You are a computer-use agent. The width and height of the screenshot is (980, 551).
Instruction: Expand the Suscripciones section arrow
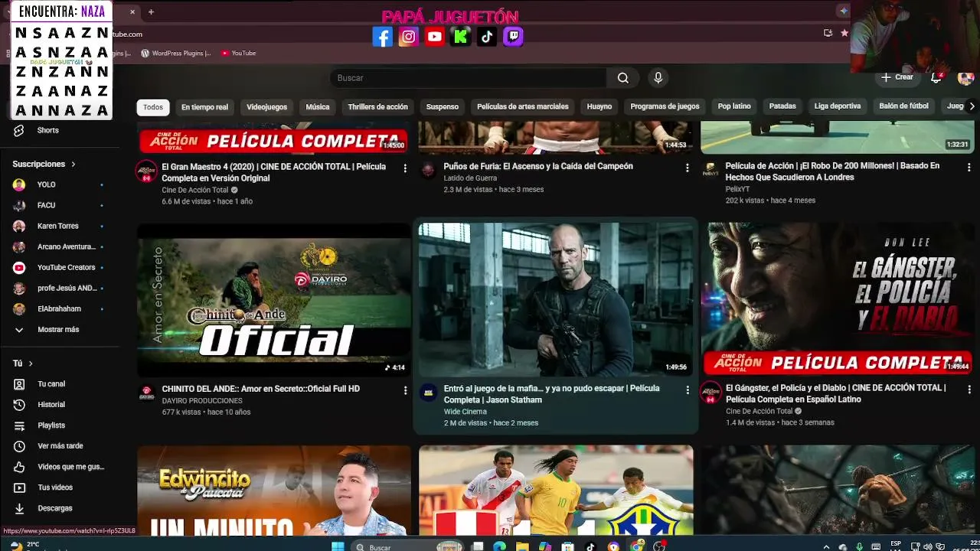coord(73,165)
